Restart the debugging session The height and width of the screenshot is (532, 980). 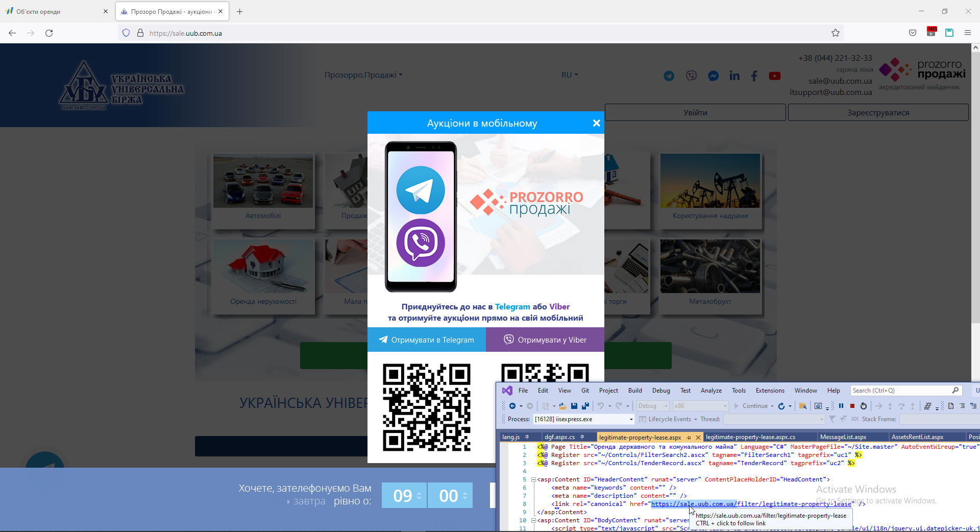pos(864,406)
